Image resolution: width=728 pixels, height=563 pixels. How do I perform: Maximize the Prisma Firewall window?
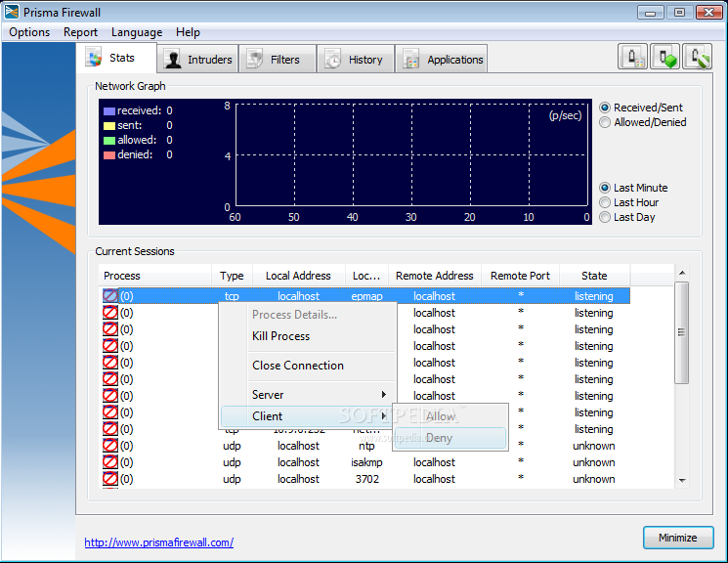pos(679,12)
